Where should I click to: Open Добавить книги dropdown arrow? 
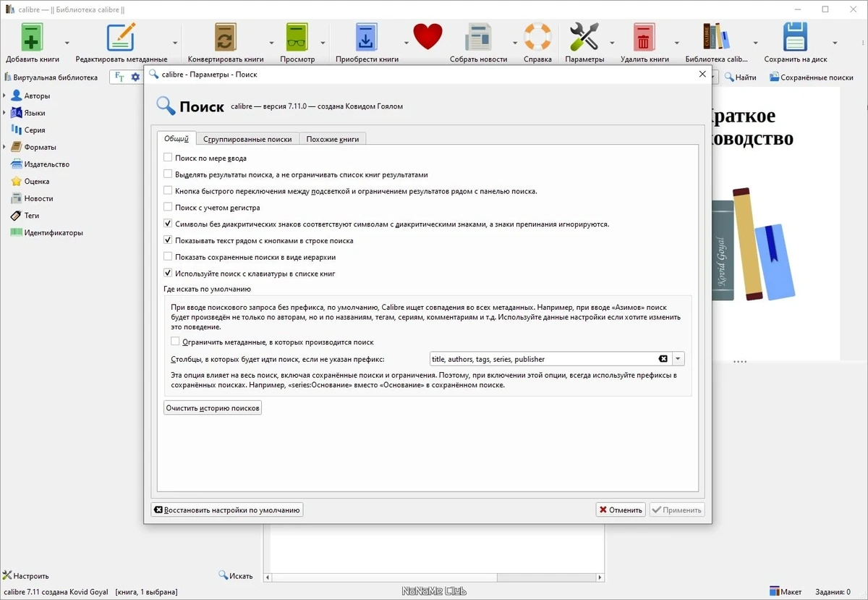point(67,42)
